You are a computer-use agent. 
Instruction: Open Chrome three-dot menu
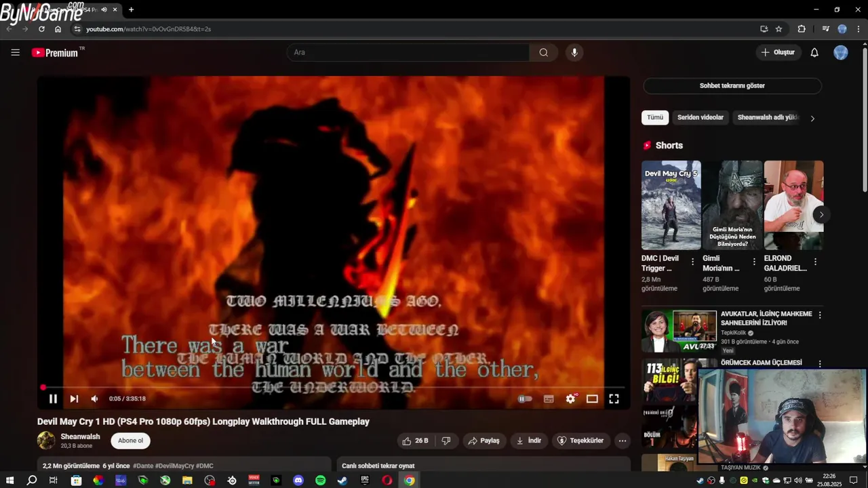click(x=859, y=29)
